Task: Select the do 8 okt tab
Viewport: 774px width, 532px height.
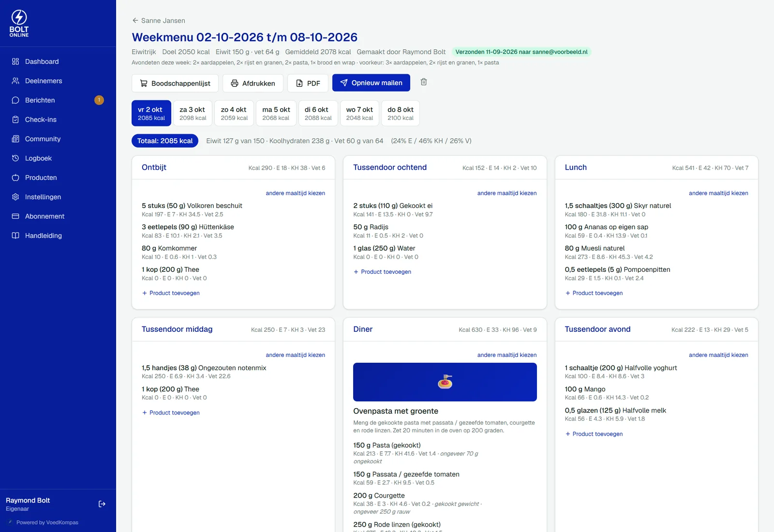Action: coord(401,113)
